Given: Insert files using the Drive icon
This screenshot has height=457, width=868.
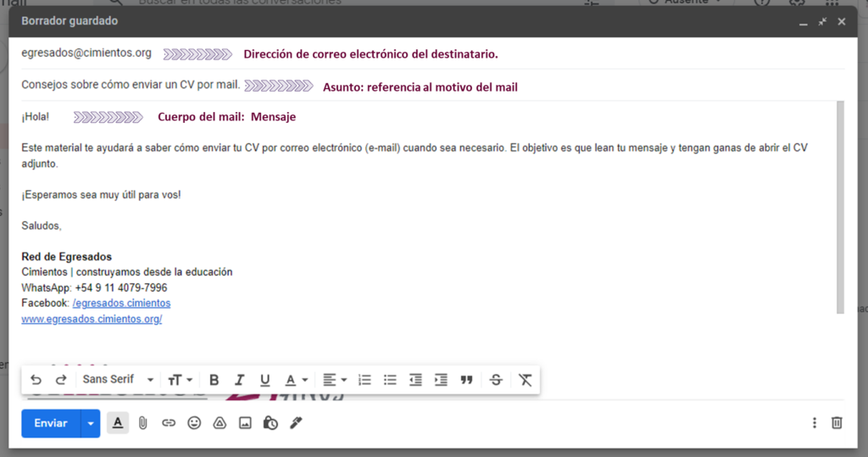Looking at the screenshot, I should (220, 423).
